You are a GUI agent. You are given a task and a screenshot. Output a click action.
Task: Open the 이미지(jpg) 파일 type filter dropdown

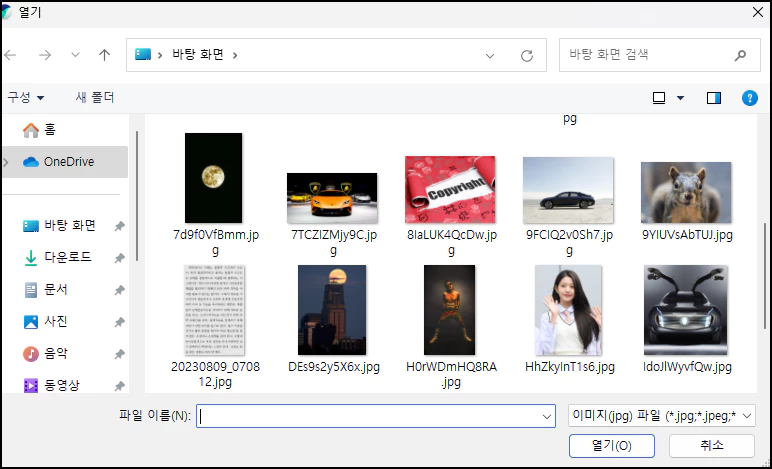click(x=661, y=416)
